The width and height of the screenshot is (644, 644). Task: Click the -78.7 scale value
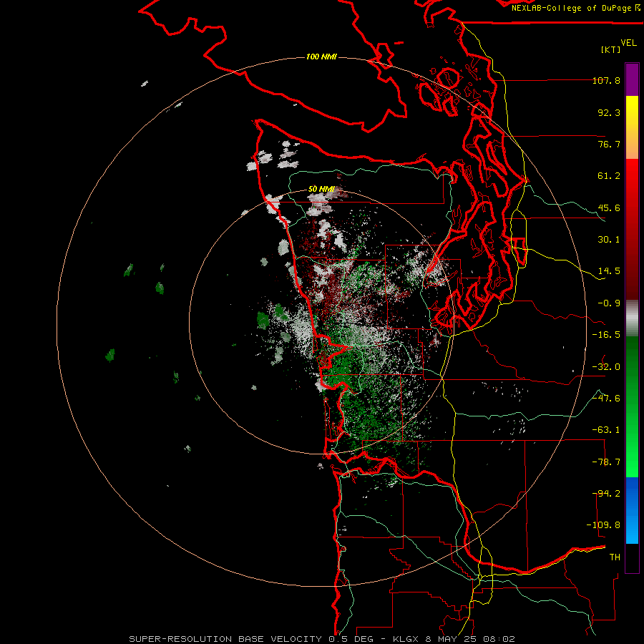point(606,462)
